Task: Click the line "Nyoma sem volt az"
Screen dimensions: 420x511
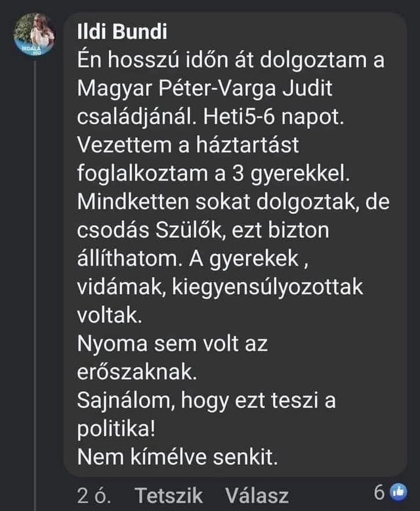Action: pyautogui.click(x=173, y=342)
